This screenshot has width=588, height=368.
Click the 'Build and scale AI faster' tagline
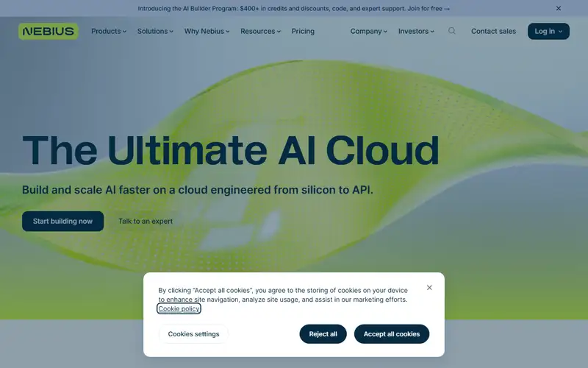click(x=198, y=190)
